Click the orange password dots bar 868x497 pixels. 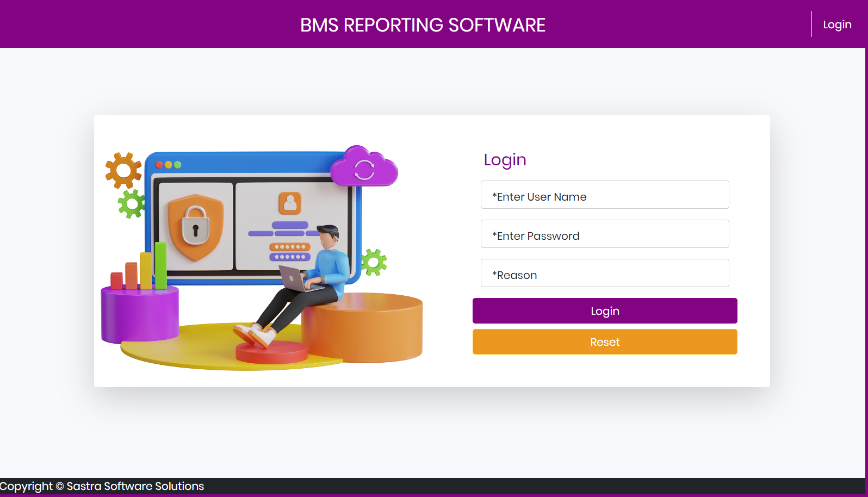[x=290, y=247]
